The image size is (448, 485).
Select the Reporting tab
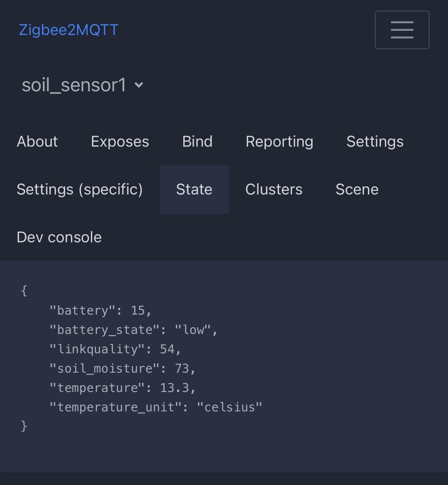coord(279,142)
